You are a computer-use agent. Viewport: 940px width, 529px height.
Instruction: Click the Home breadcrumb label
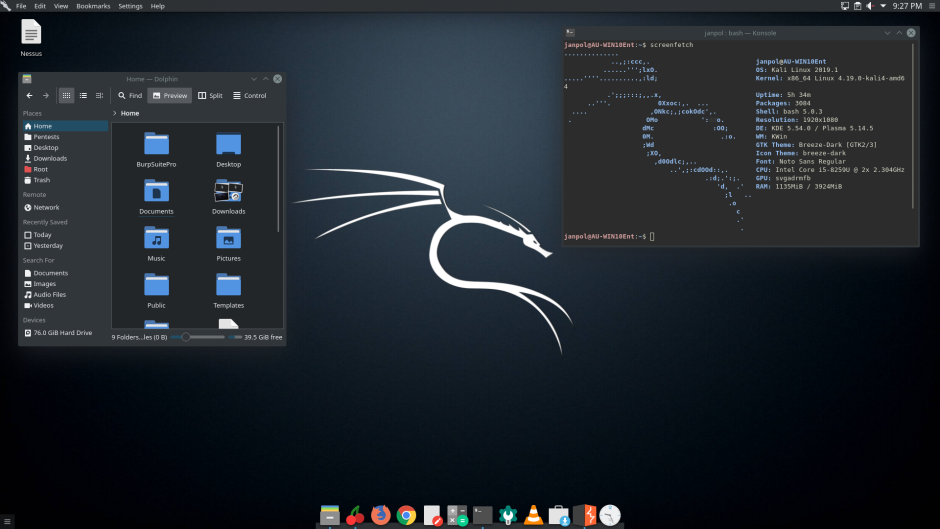click(x=130, y=113)
